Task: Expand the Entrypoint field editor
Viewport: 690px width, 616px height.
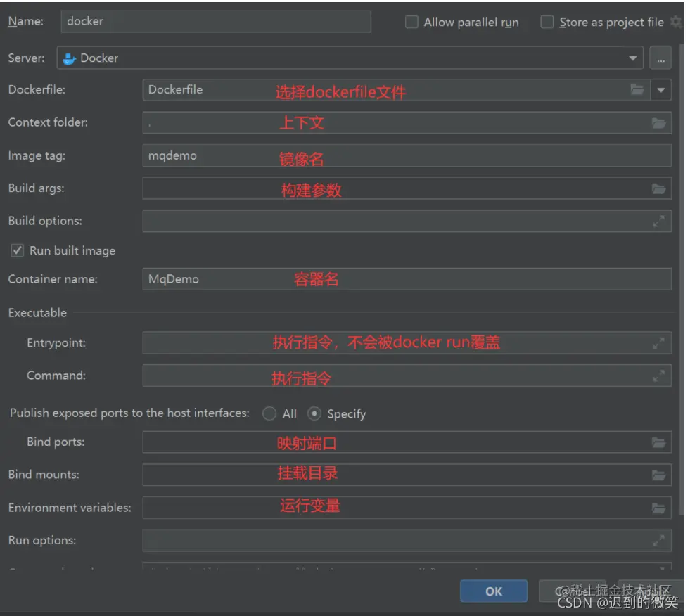Action: pos(658,342)
